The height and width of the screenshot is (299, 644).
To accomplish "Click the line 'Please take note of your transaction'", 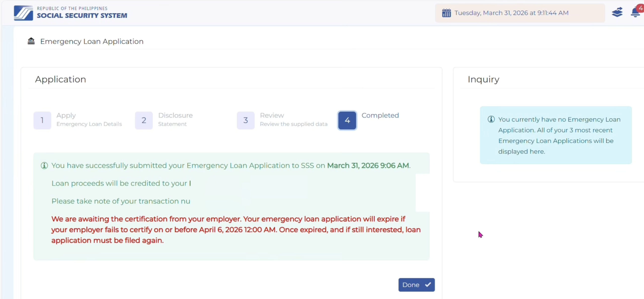I will [x=121, y=201].
